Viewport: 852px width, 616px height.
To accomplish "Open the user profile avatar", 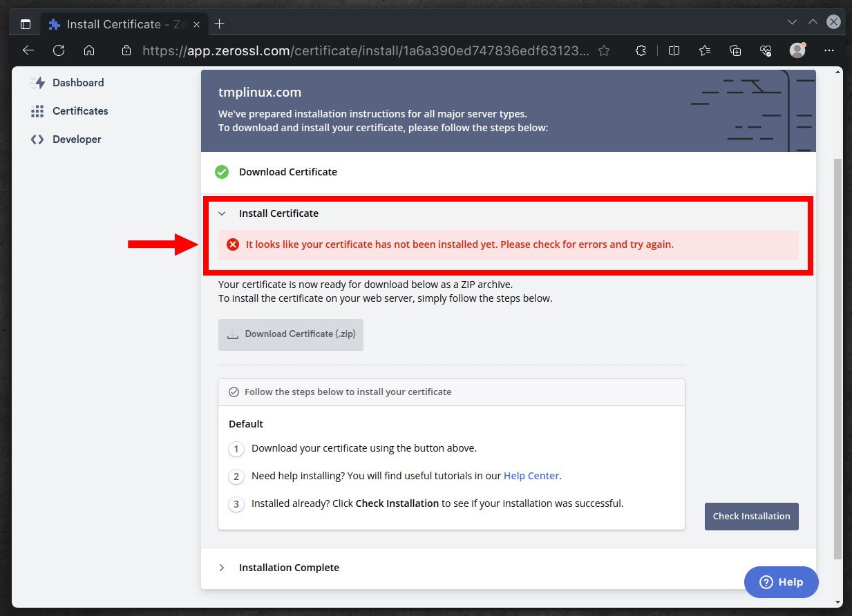I will tap(797, 50).
